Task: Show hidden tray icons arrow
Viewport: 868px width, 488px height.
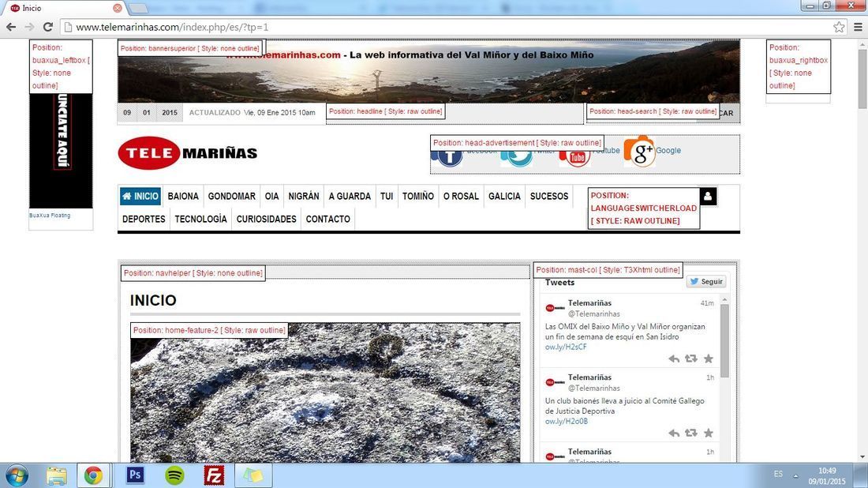Action: (x=795, y=475)
